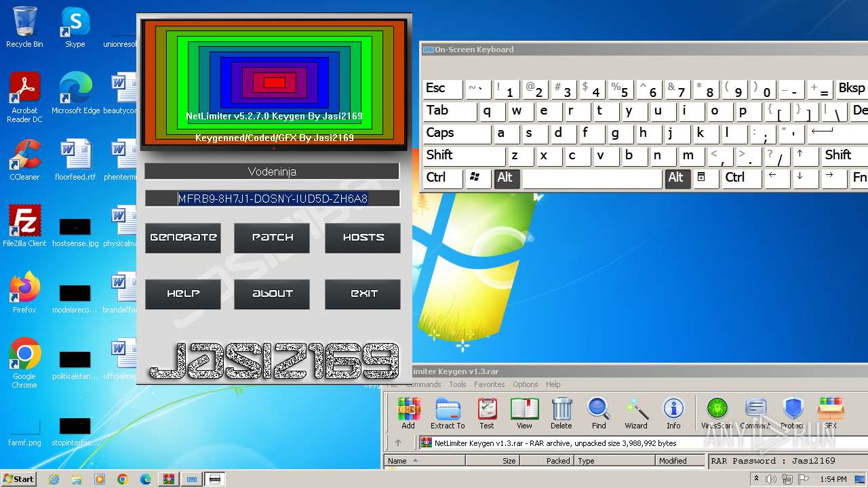868x488 pixels.
Task: Select Acrobat Reader DC desktop icon
Action: point(24,98)
